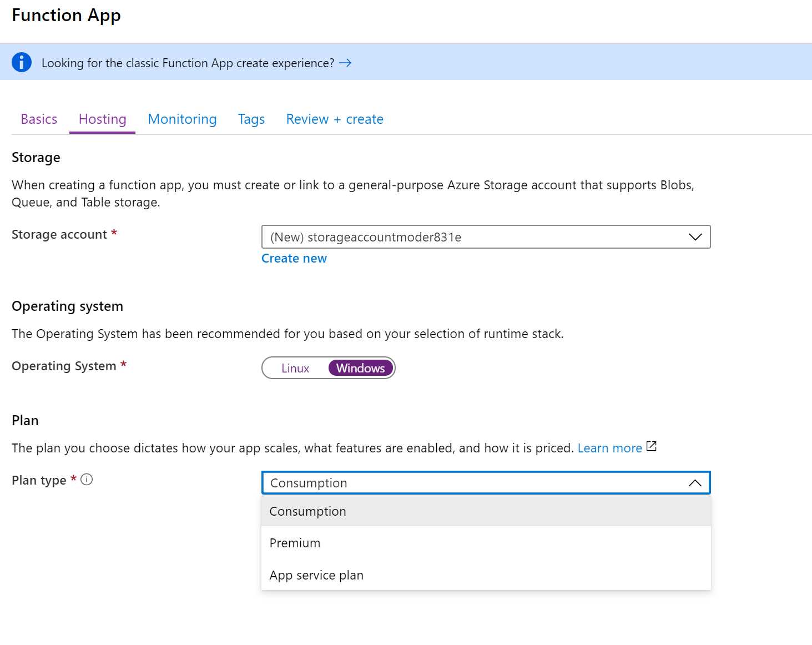Select Linux as the operating system

point(295,368)
